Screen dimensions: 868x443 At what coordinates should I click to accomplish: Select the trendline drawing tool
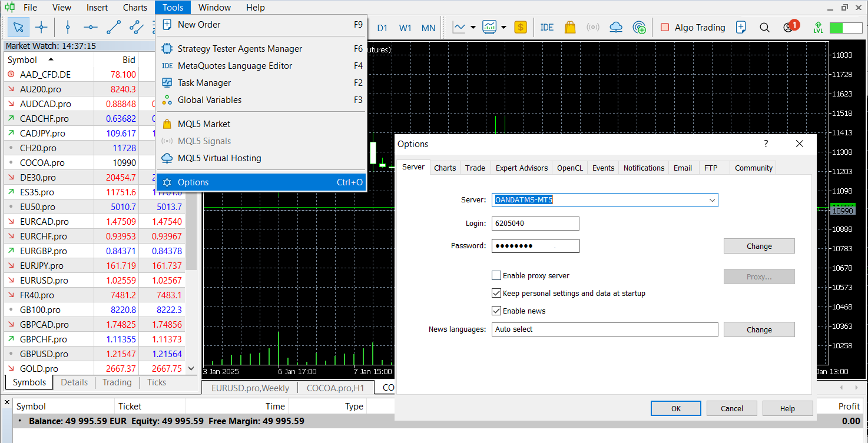tap(114, 27)
